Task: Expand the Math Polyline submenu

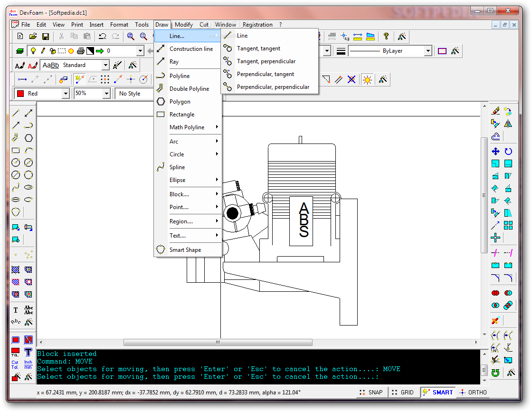Action: click(188, 127)
